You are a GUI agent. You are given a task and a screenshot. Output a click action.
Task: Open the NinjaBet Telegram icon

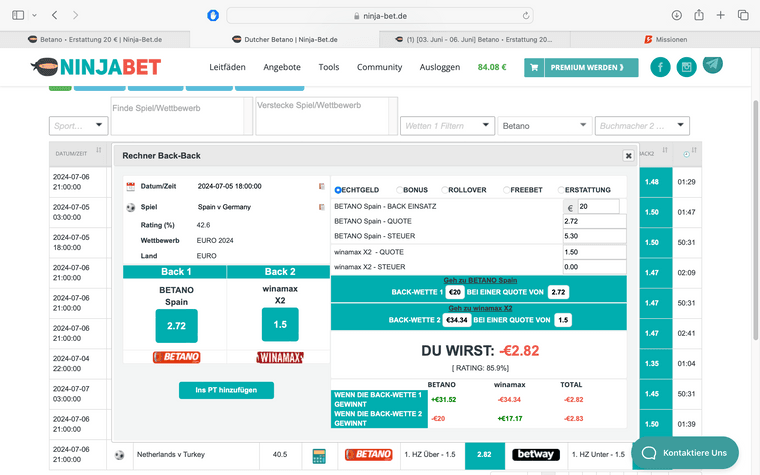tap(712, 64)
